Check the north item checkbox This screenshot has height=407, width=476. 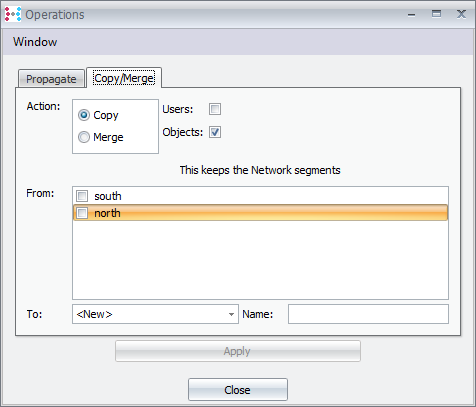[x=82, y=213]
